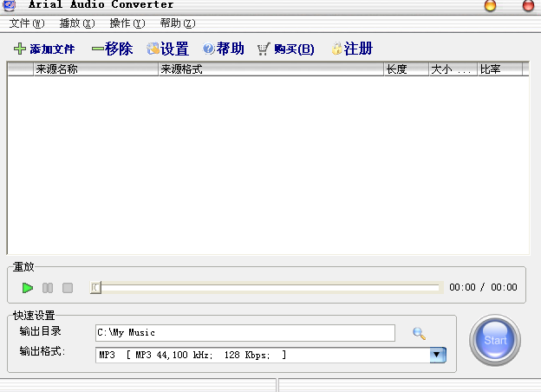Click the application icon in title bar

point(10,5)
